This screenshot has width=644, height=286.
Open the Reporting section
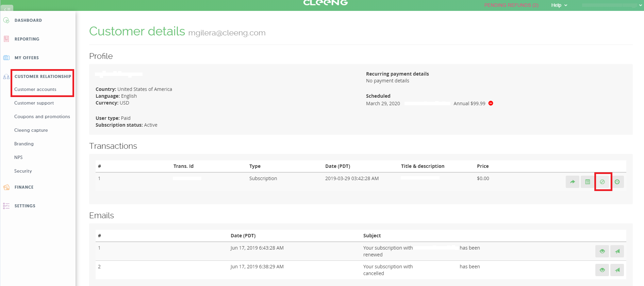(x=27, y=39)
